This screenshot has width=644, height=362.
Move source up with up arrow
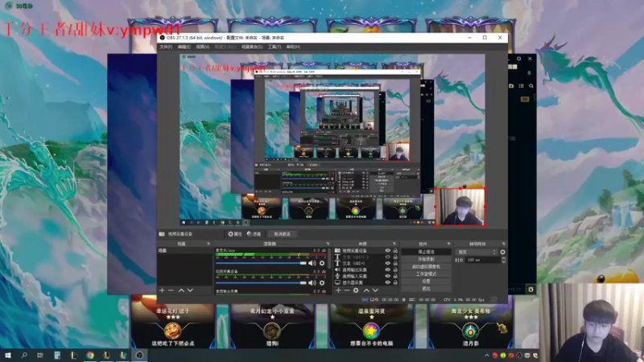coord(366,290)
